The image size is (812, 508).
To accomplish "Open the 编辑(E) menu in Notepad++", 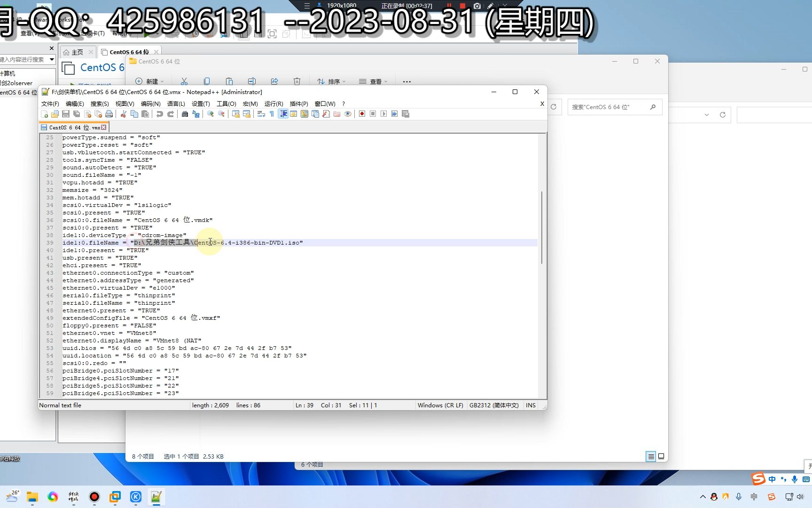I will pyautogui.click(x=75, y=104).
